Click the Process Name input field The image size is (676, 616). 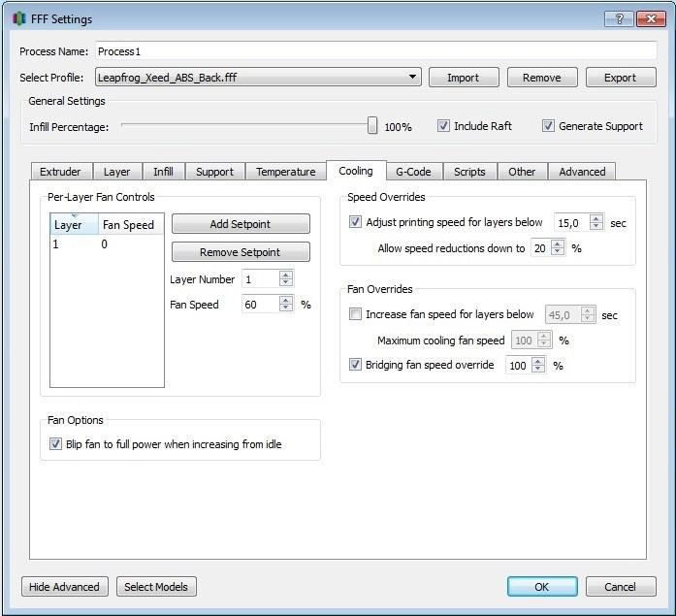[x=376, y=51]
